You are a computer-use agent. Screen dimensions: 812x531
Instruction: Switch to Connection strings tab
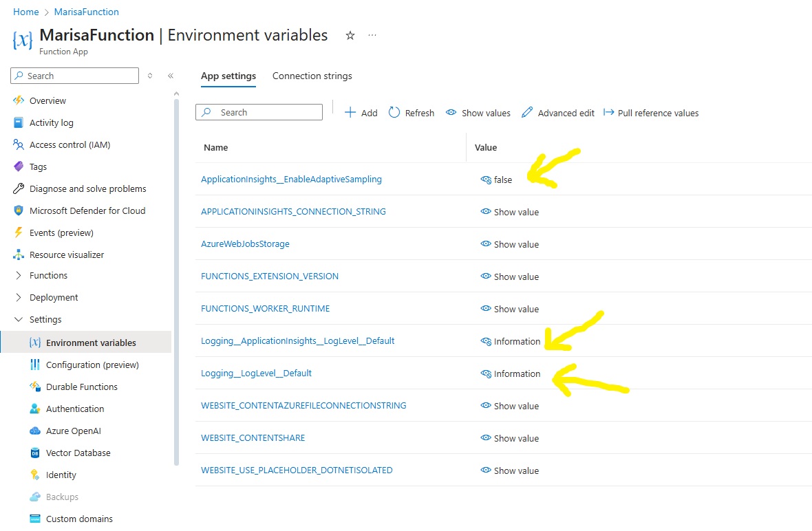312,76
